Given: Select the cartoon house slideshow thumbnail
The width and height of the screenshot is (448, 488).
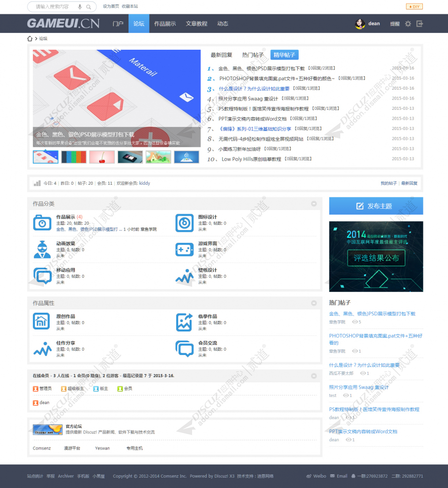Looking at the screenshot, I should pyautogui.click(x=159, y=157).
